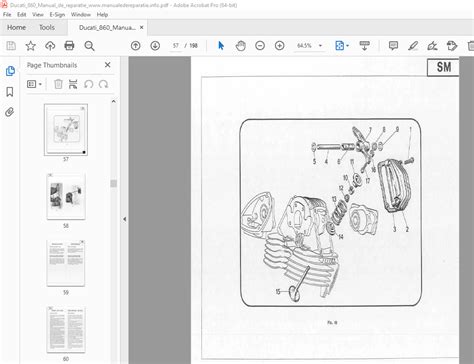This screenshot has height=364, width=474.
Task: Collapse the navigation pane arrow
Action: tap(124, 219)
